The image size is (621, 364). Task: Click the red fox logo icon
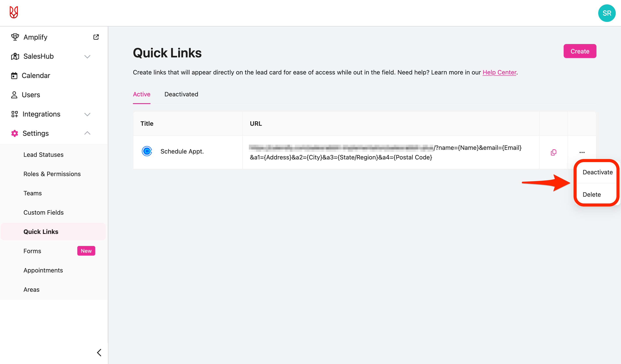14,12
